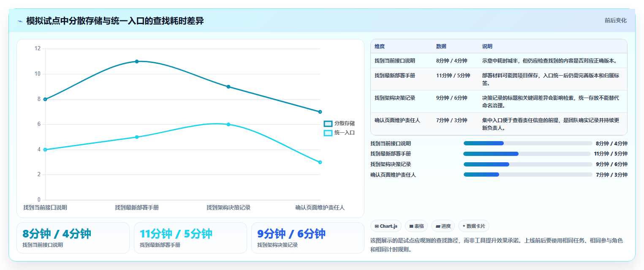Click the 统一入口 data point at value 4
This screenshot has width=644, height=270.
click(x=45, y=150)
